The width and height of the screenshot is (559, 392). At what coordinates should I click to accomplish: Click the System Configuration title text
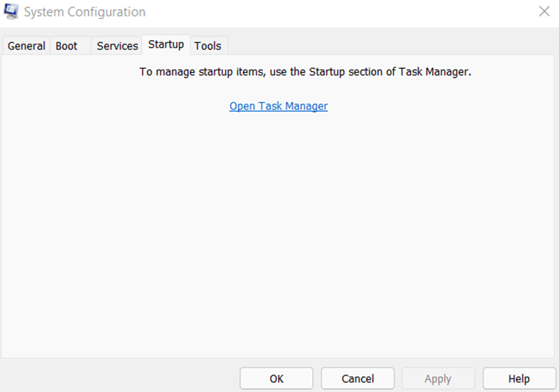tap(85, 11)
